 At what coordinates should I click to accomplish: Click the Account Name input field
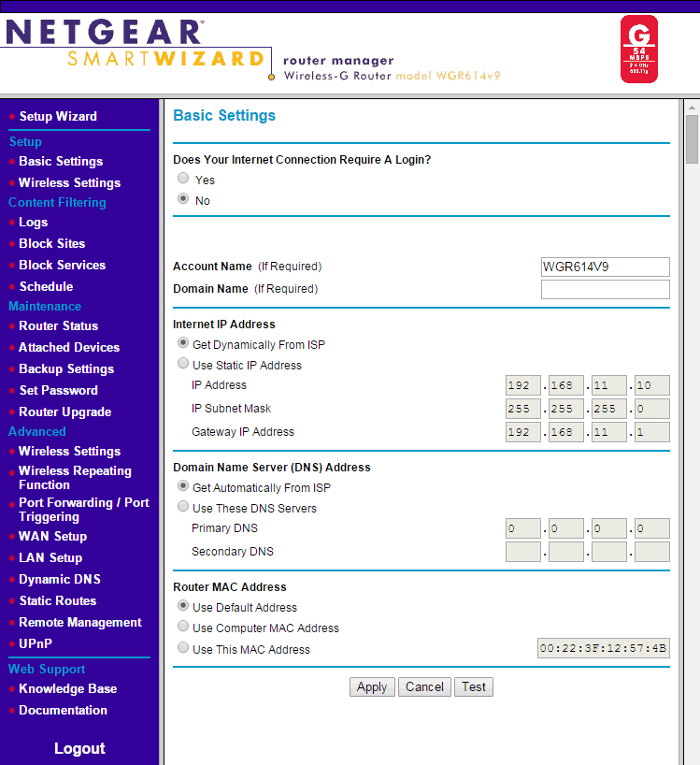point(605,267)
